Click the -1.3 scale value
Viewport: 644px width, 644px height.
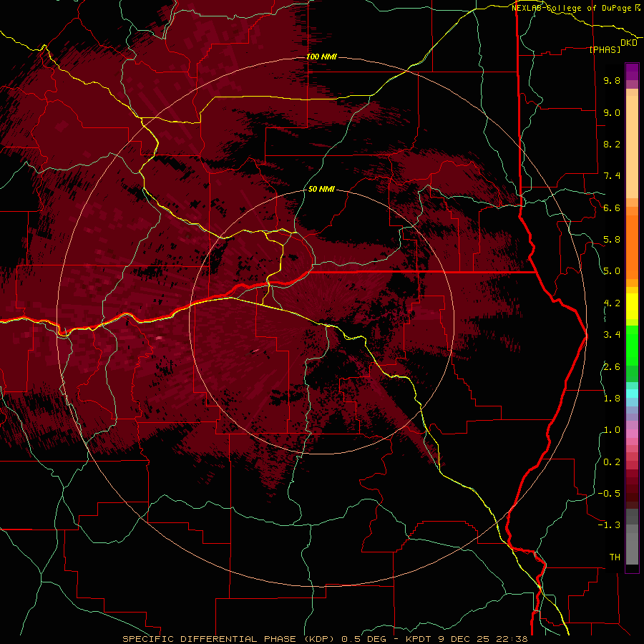609,525
